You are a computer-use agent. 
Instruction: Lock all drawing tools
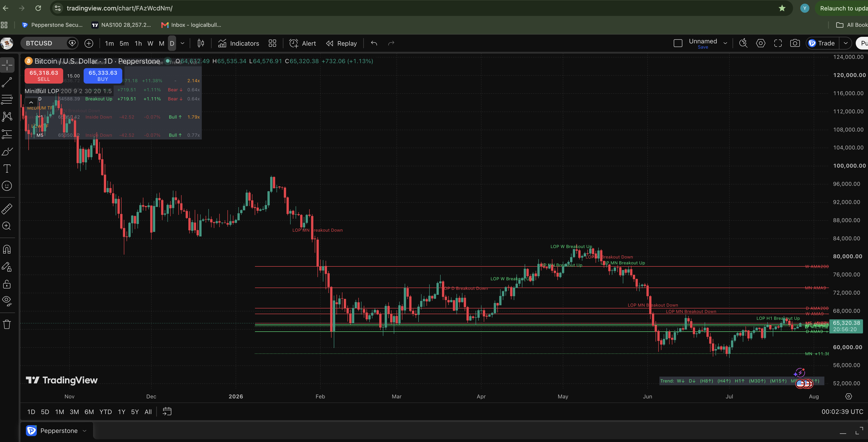coord(7,284)
